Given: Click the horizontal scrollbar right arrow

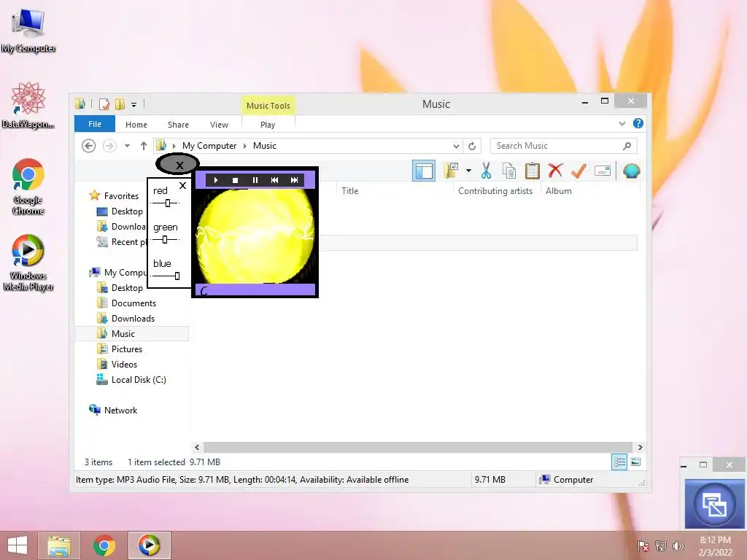Looking at the screenshot, I should click(640, 447).
